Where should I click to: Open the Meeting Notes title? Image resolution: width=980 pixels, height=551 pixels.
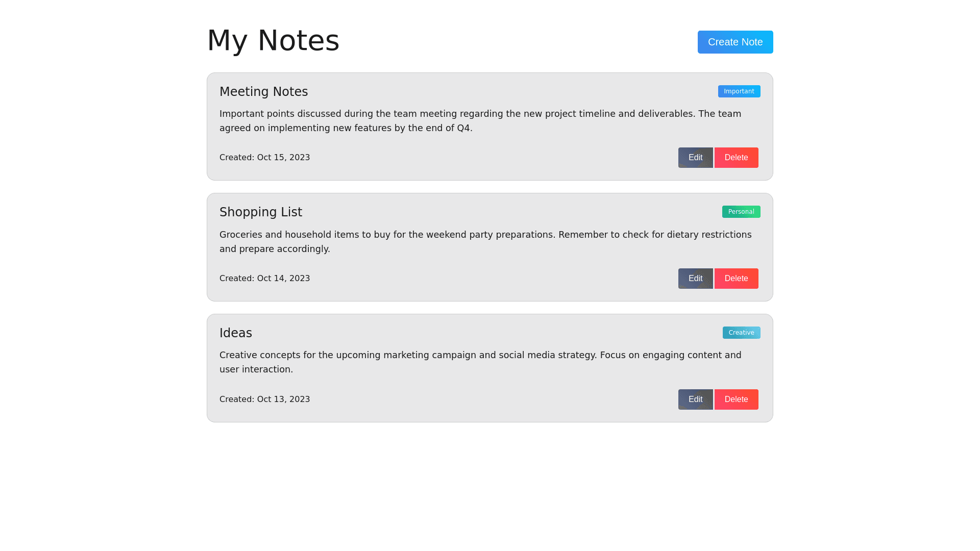(x=263, y=92)
